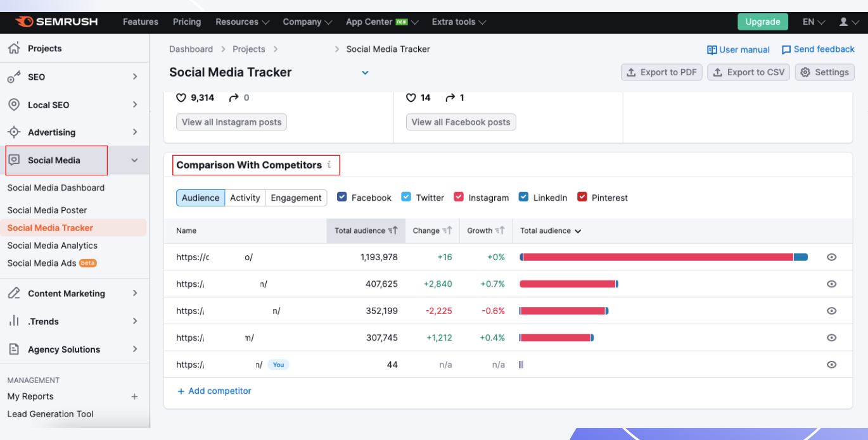
Task: Switch to the Activity tab
Action: 245,198
